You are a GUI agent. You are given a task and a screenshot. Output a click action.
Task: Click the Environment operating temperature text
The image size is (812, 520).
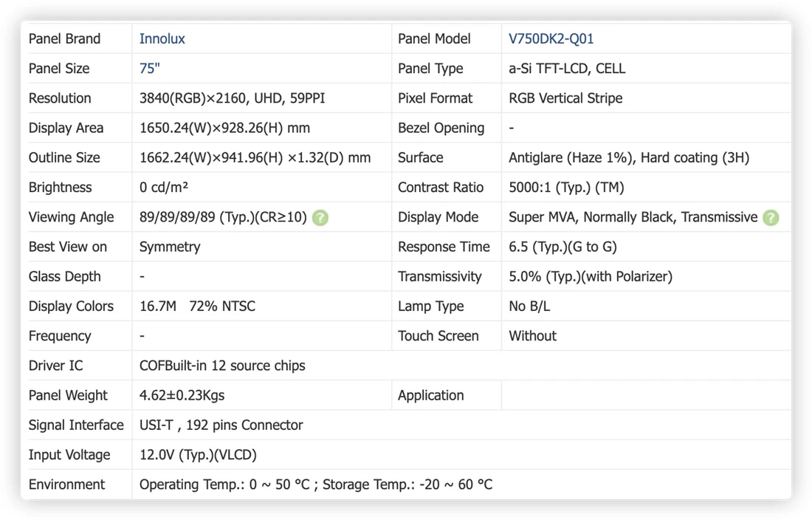click(224, 485)
